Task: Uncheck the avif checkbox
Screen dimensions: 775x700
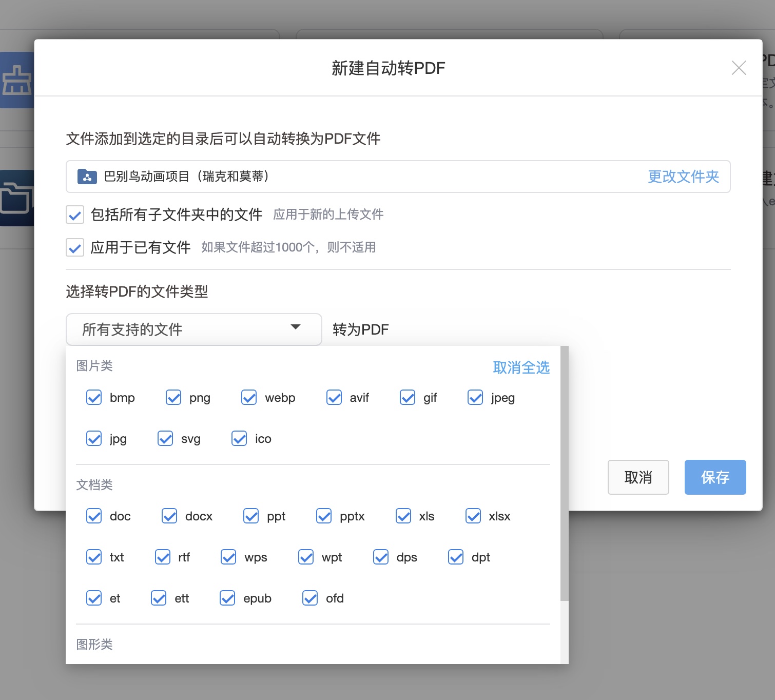Action: tap(334, 398)
